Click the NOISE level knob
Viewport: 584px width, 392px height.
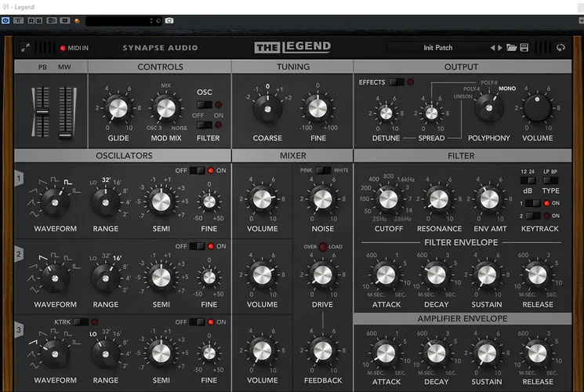pos(322,199)
